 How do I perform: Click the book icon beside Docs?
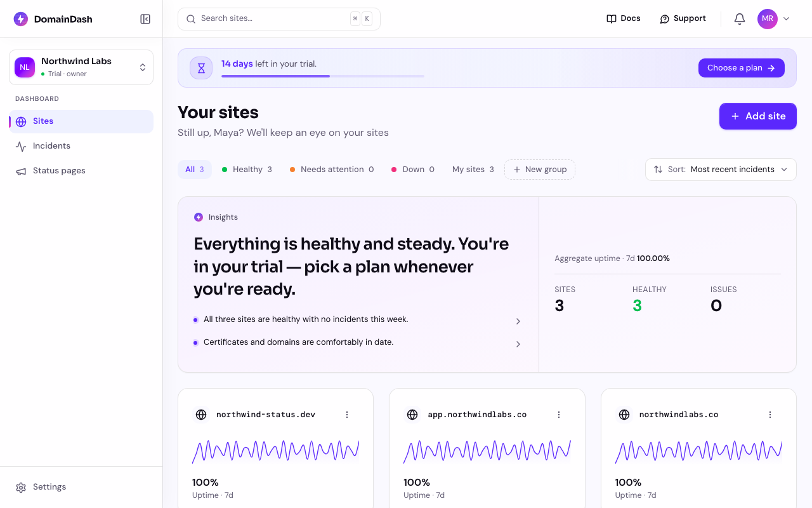(612, 19)
